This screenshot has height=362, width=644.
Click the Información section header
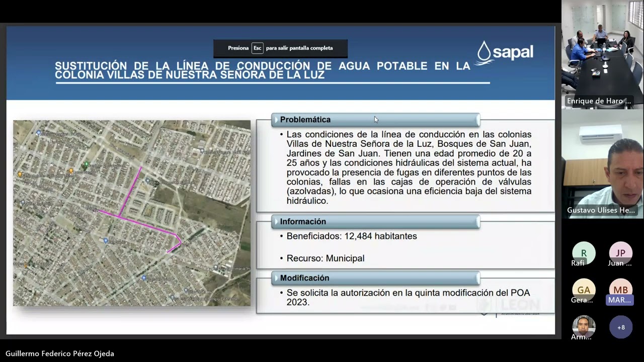(375, 222)
